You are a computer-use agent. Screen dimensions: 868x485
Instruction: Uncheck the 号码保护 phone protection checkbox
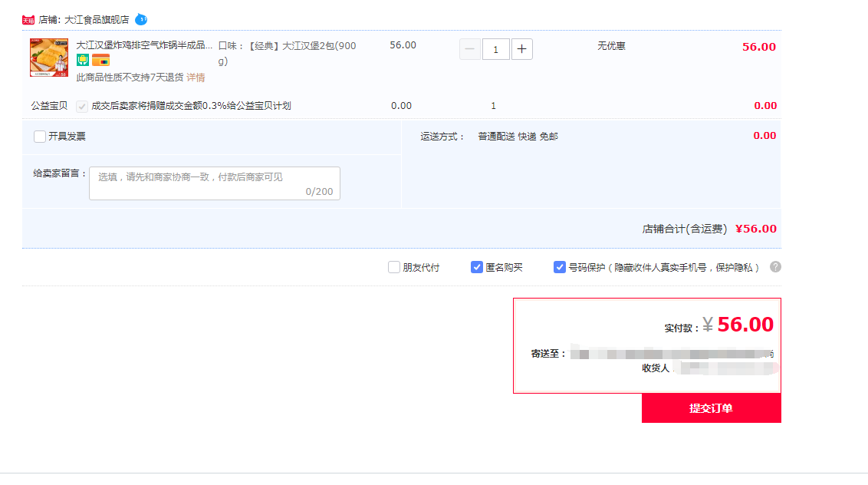pyautogui.click(x=560, y=267)
